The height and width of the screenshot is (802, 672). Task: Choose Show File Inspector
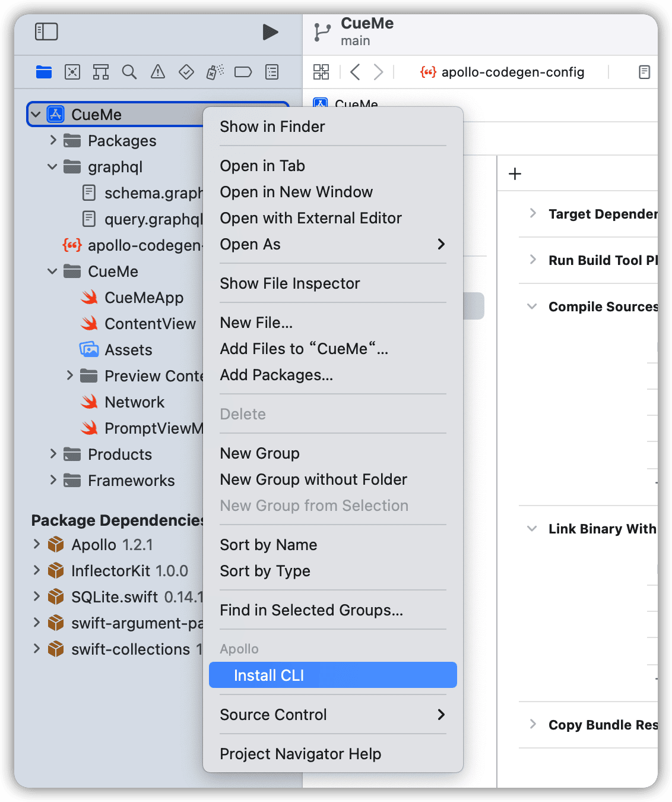tap(333, 283)
